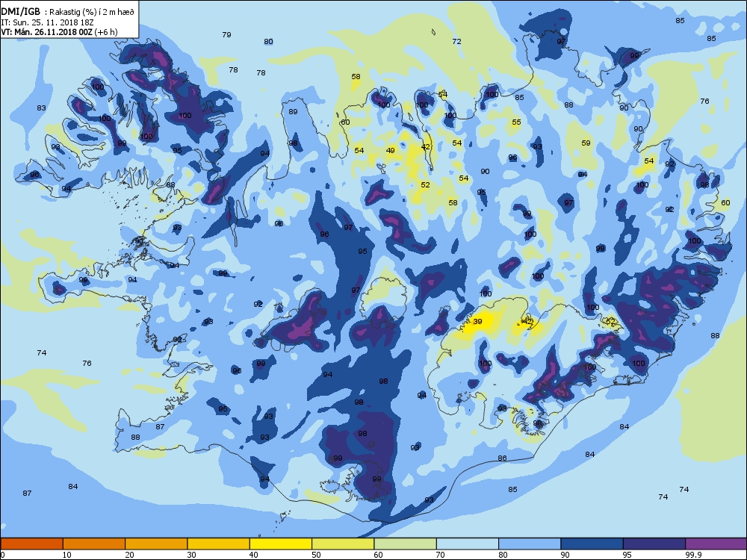Click the 'Rakastig (%) í 2 m hæð' label

point(92,13)
